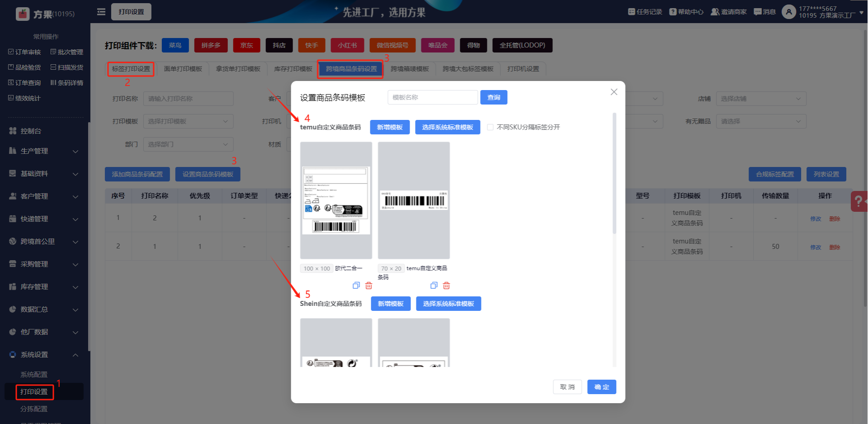Click the 设置商品条码模板 button

[208, 174]
